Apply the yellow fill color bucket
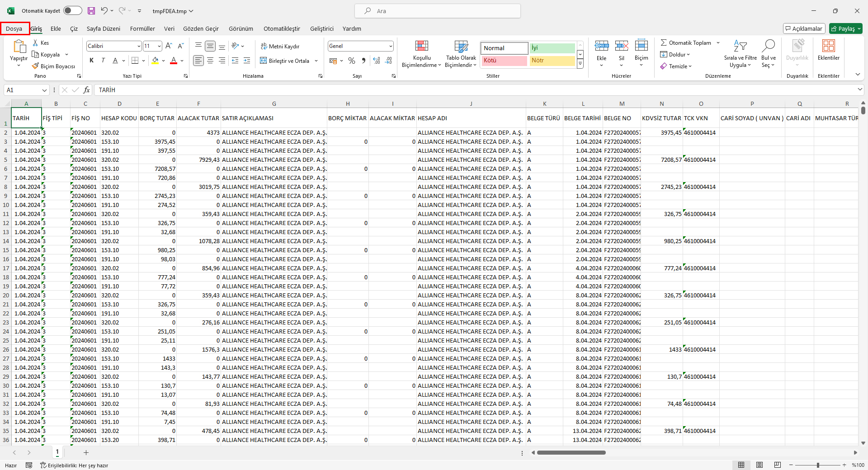The image size is (868, 470). pyautogui.click(x=156, y=61)
